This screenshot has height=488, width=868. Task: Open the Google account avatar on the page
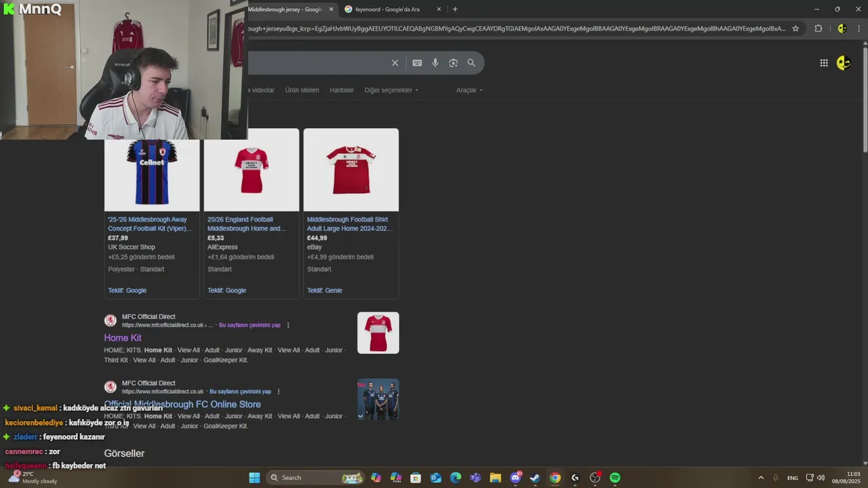click(844, 63)
